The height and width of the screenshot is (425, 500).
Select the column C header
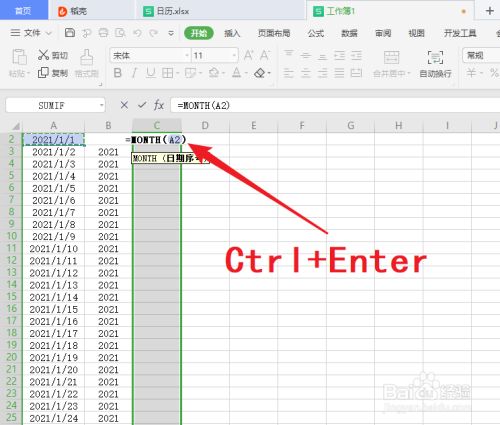point(157,126)
